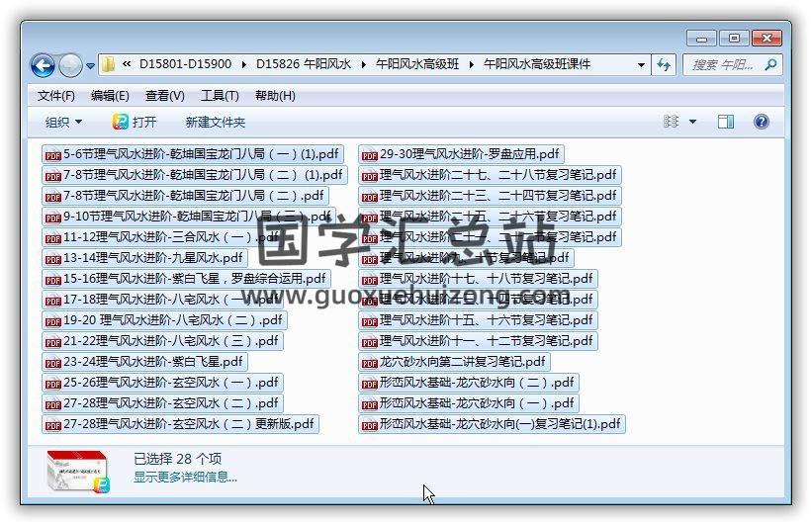Select PDF icon of 7-8节...(二) (1).pdf

tap(52, 176)
